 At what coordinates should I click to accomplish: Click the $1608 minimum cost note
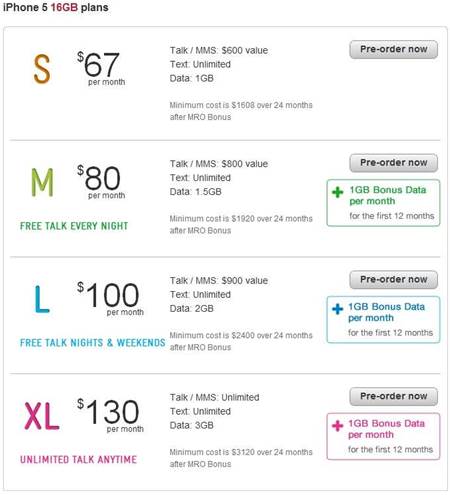(x=241, y=111)
